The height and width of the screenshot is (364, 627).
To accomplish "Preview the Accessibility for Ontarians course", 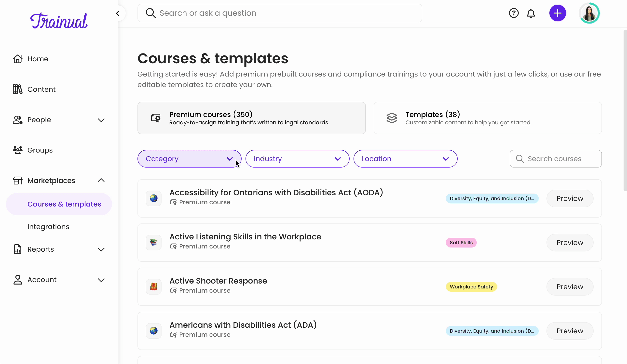I will tap(570, 198).
